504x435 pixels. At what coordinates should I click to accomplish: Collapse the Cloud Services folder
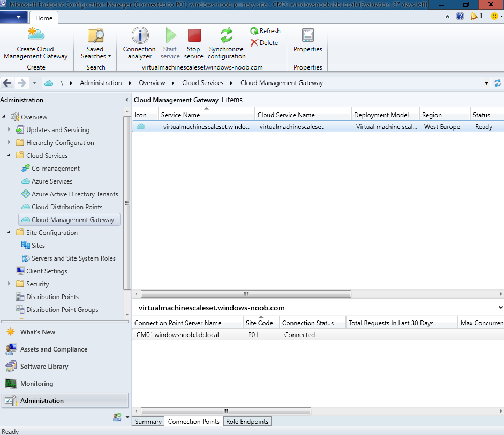pyautogui.click(x=9, y=155)
